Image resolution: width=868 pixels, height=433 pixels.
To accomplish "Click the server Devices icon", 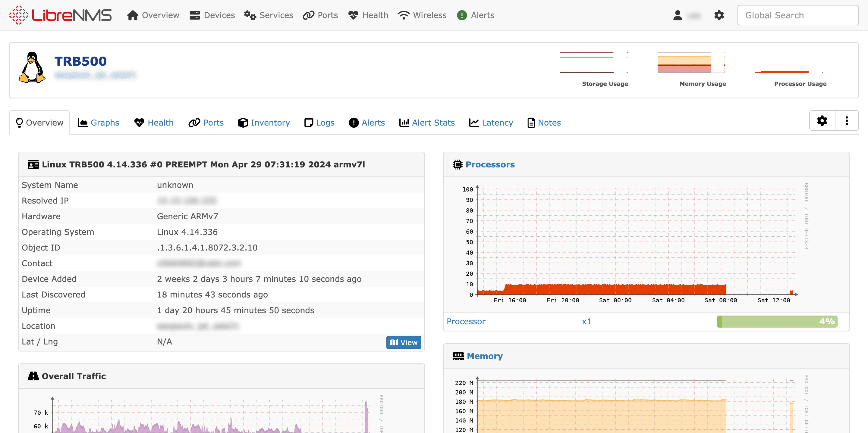I will point(195,15).
